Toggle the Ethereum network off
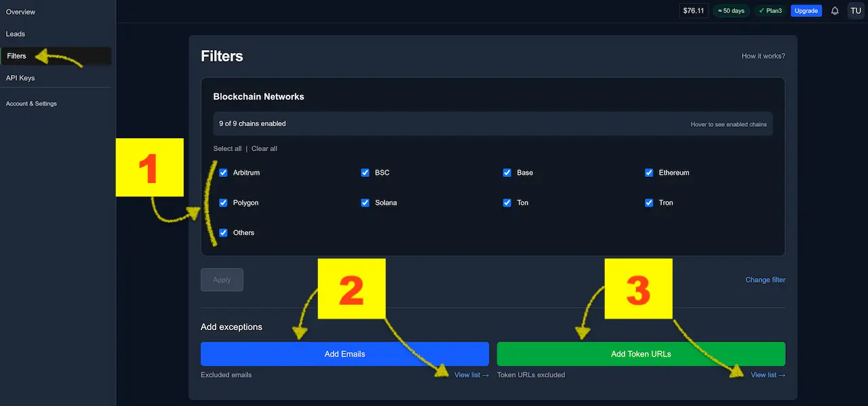 coord(649,173)
